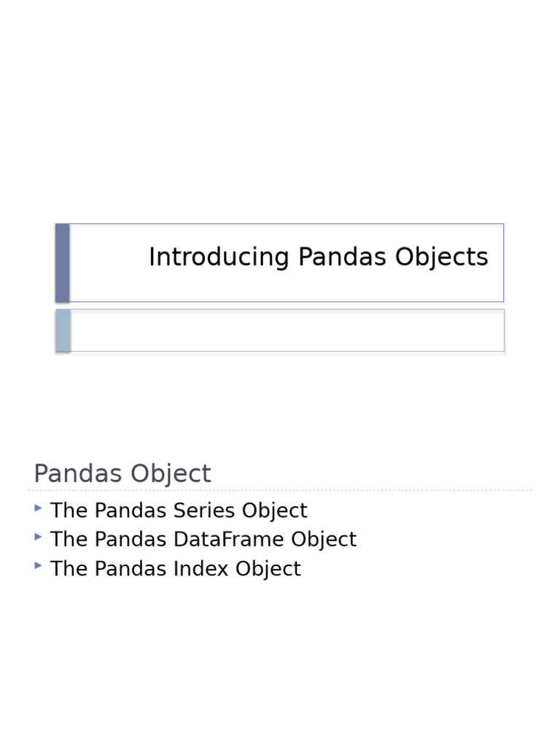This screenshot has height=747, width=560.
Task: Click the word "Objects" in the title
Action: (441, 258)
